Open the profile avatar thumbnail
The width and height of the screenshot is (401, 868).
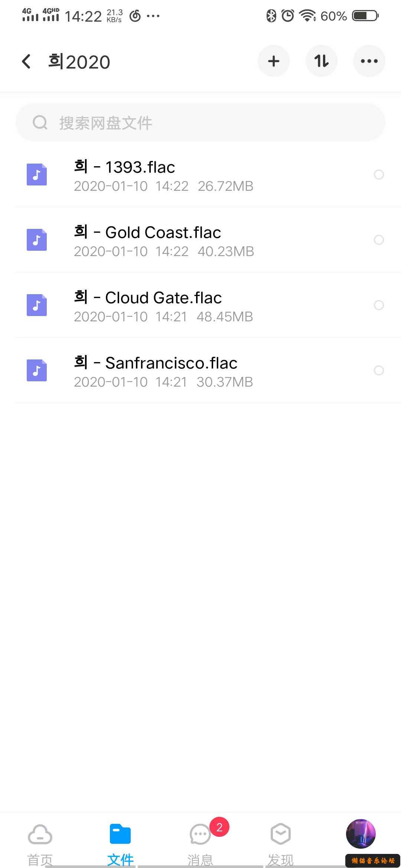[x=361, y=834]
